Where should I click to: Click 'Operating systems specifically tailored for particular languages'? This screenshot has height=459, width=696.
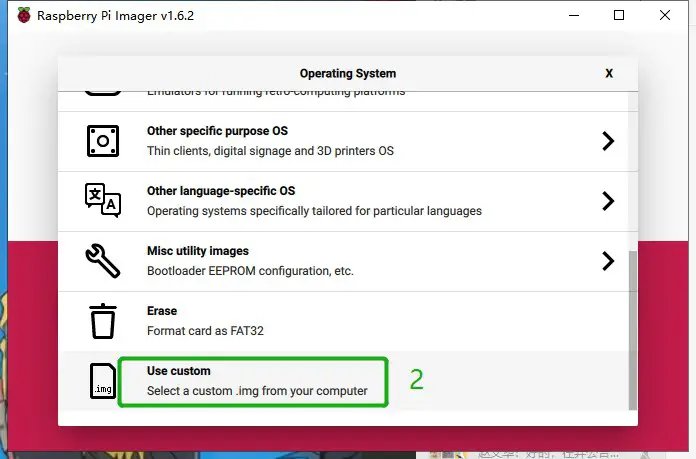(x=314, y=211)
